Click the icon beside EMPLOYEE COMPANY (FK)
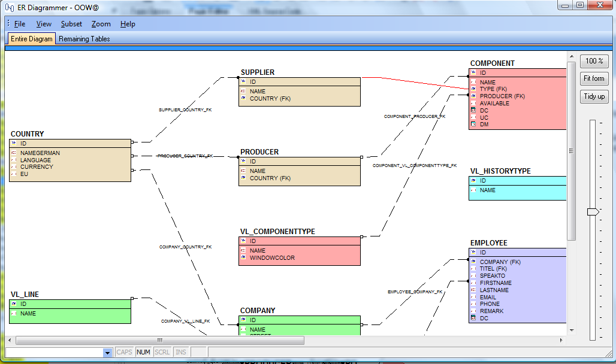Screen dimensions: 616x364 [473, 262]
